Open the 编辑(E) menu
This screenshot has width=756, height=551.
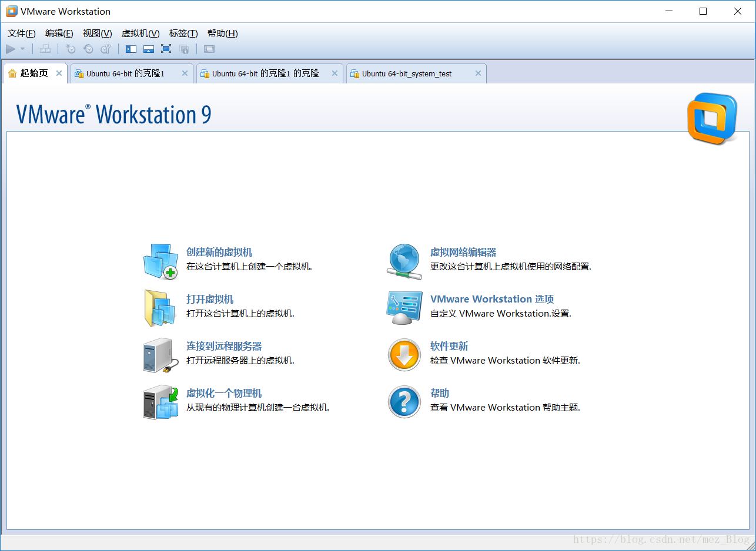(59, 33)
